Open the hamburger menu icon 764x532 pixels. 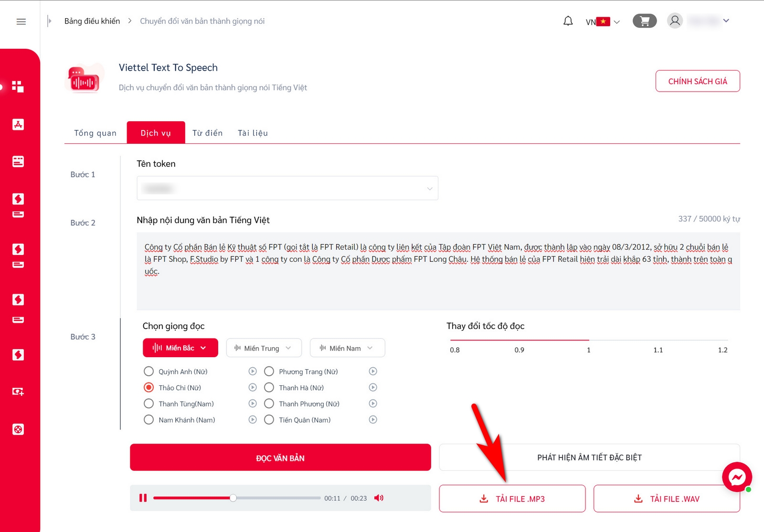click(21, 21)
